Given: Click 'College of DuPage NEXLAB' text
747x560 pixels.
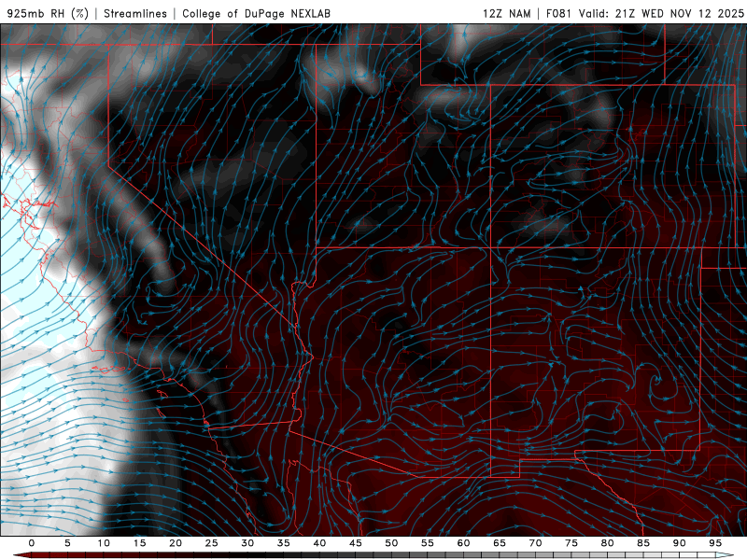Looking at the screenshot, I should [x=256, y=14].
